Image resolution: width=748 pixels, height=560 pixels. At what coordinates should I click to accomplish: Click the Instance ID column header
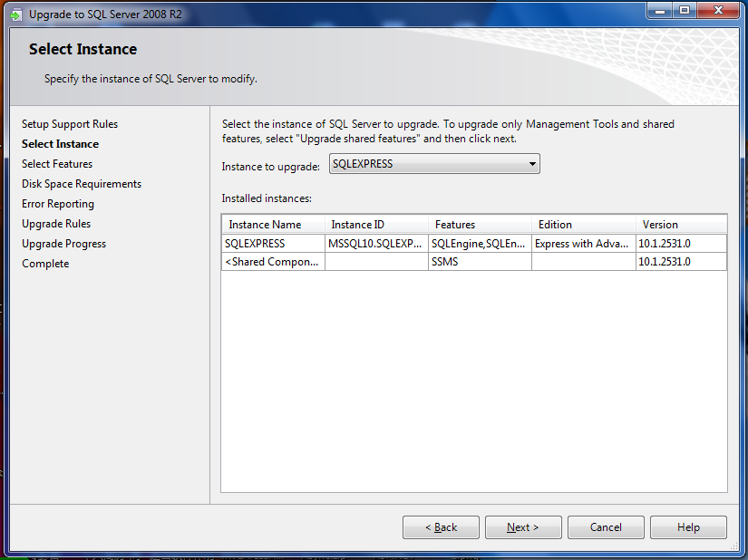click(376, 225)
